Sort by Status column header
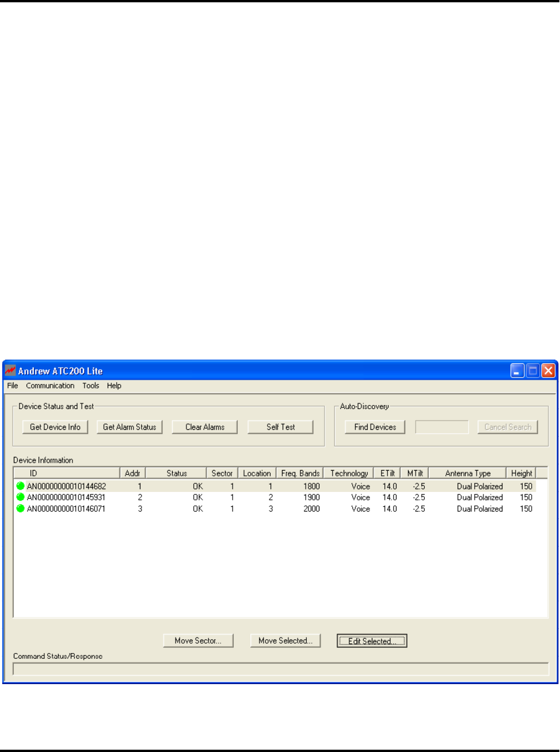 pyautogui.click(x=176, y=473)
